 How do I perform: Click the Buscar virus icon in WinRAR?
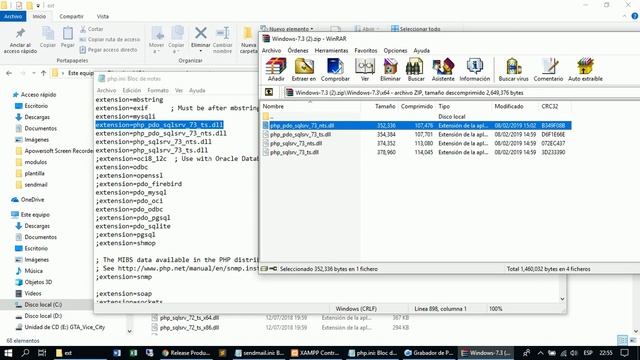point(513,69)
